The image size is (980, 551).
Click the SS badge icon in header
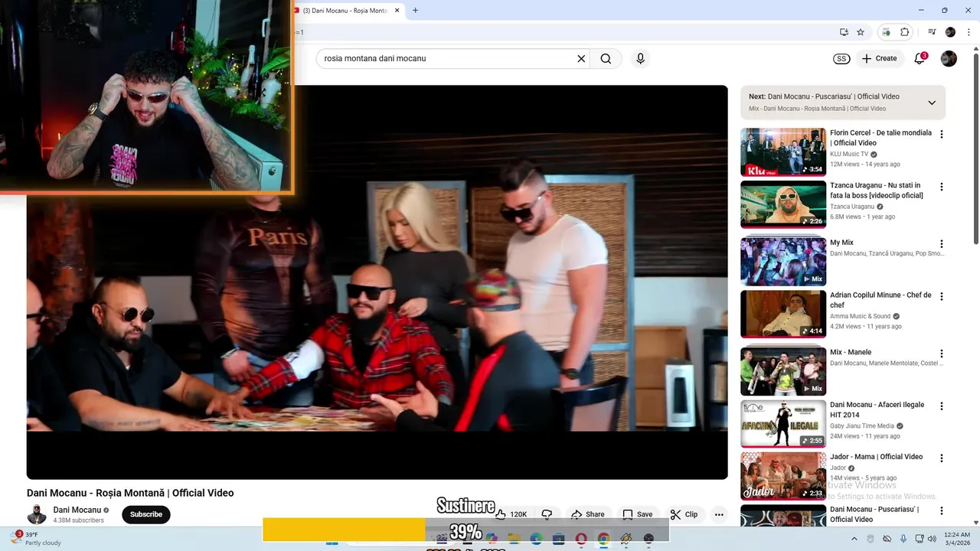pyautogui.click(x=841, y=58)
